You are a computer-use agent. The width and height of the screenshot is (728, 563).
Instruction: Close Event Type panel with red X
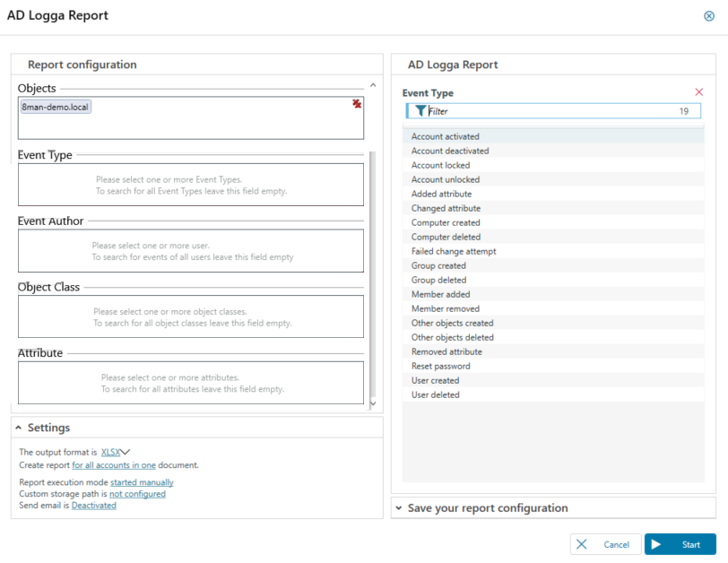(x=699, y=92)
